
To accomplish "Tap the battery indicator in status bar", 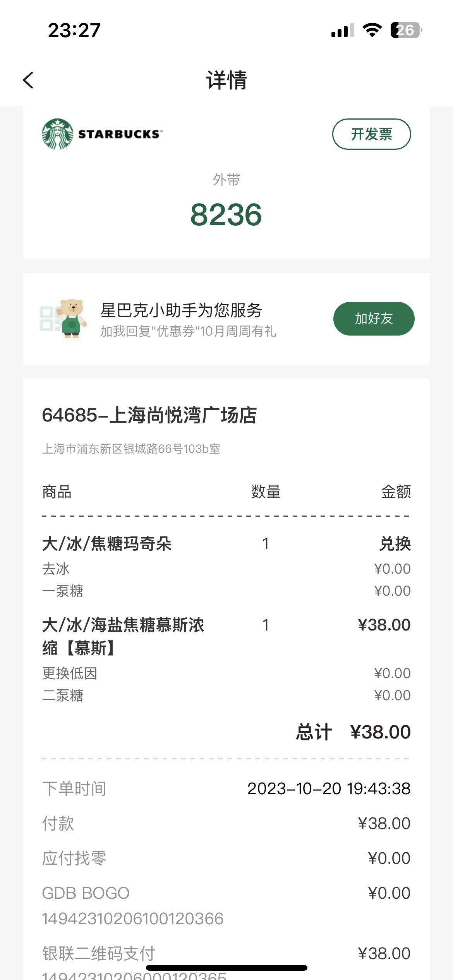I will [x=406, y=30].
